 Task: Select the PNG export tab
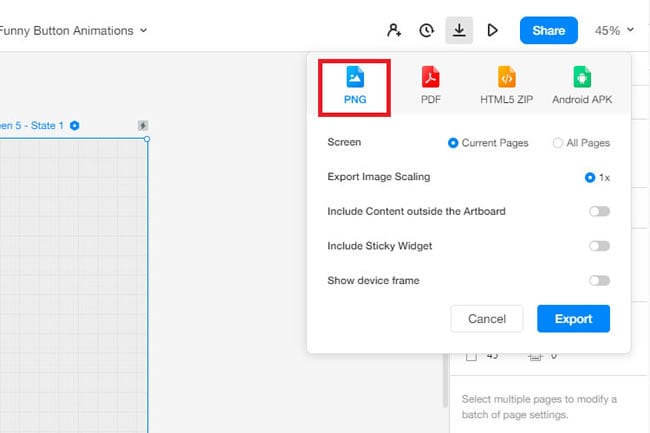coord(355,87)
